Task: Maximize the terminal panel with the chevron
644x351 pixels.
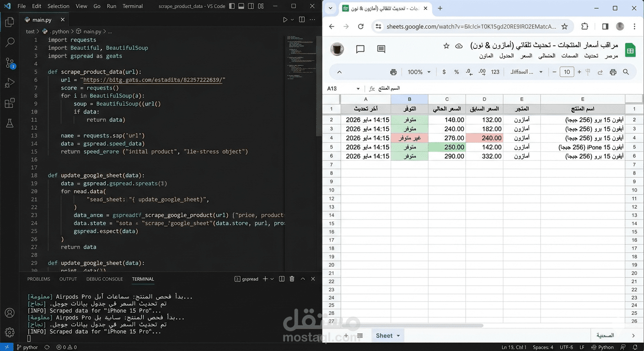Action: [x=303, y=279]
